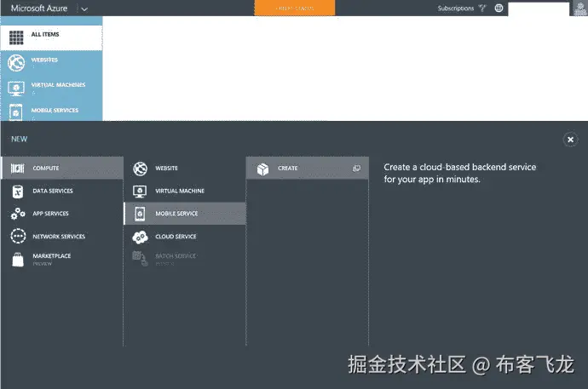The width and height of the screenshot is (588, 389).
Task: Click the Website globe icon in NEW panel
Action: [141, 169]
